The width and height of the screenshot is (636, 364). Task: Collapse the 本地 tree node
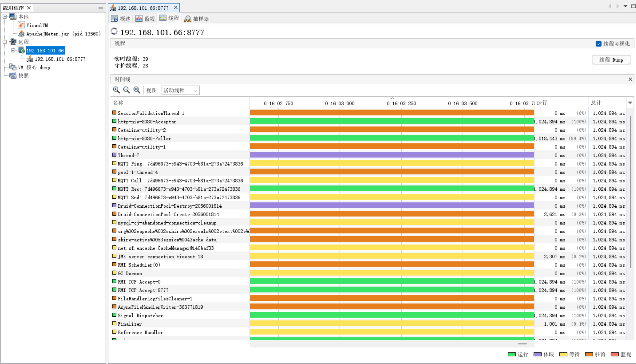(x=5, y=17)
